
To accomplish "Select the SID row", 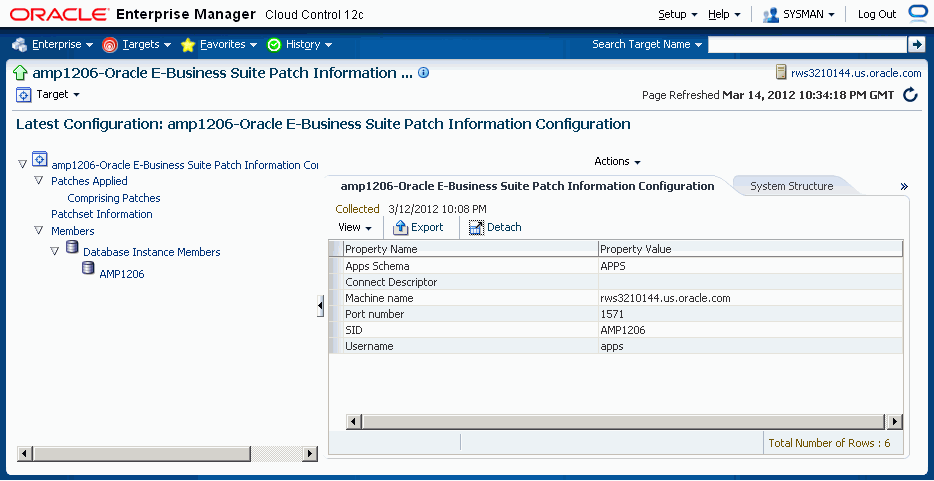I will pyautogui.click(x=616, y=330).
